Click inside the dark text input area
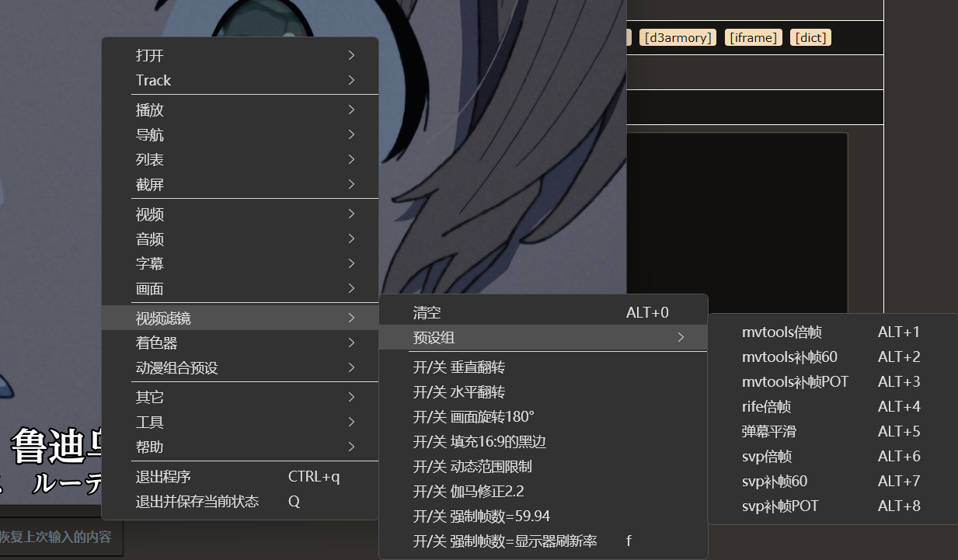Viewport: 958px width, 560px height. coord(737,224)
